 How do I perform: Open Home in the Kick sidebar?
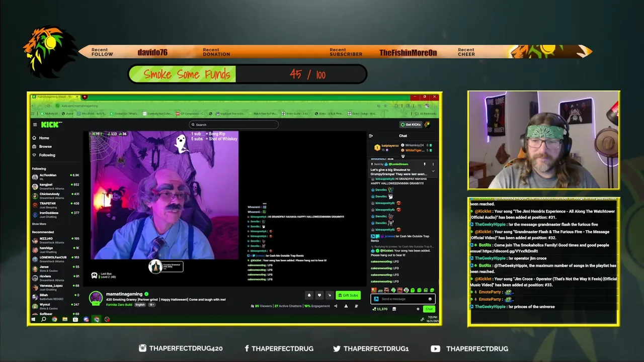click(x=41, y=138)
